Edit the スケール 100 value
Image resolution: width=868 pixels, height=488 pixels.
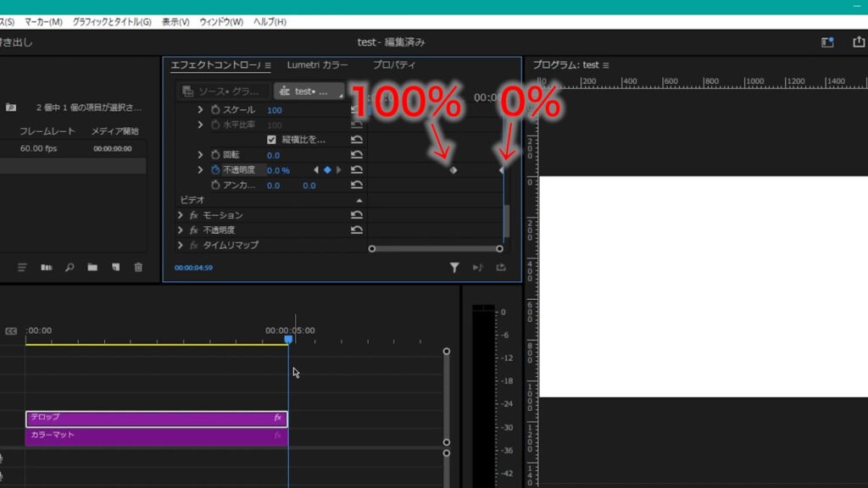(275, 110)
